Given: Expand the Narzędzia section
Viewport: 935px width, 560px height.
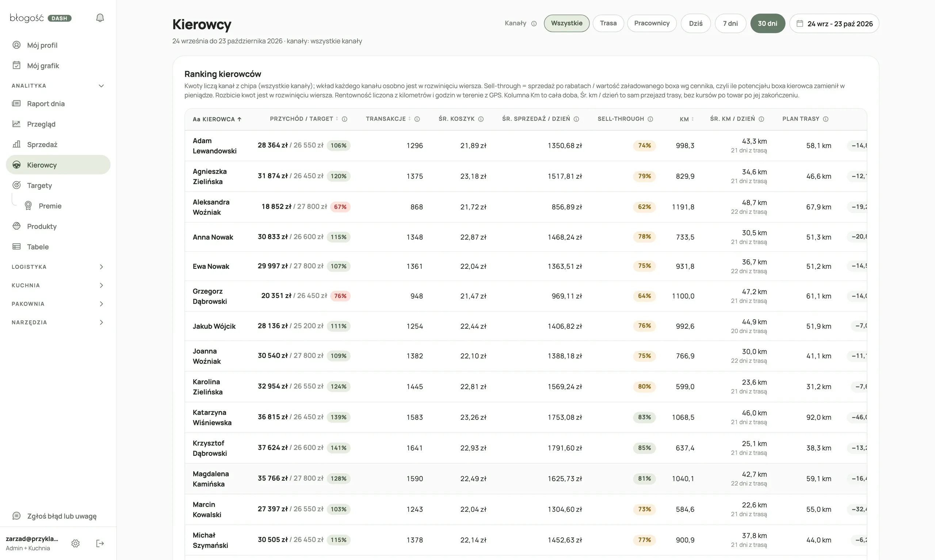Looking at the screenshot, I should coord(58,322).
